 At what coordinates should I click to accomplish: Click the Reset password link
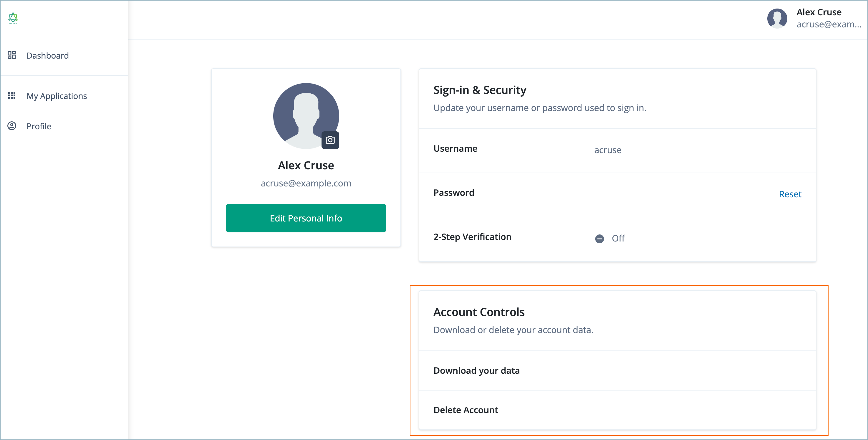tap(790, 194)
